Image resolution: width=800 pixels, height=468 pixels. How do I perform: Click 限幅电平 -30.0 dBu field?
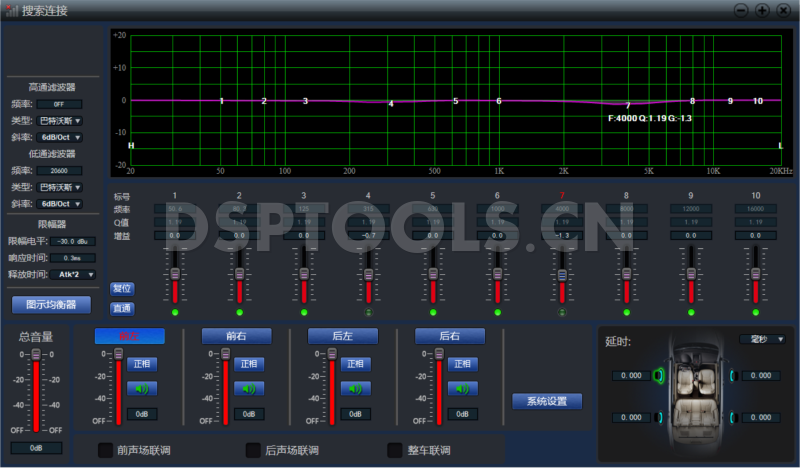[73, 241]
